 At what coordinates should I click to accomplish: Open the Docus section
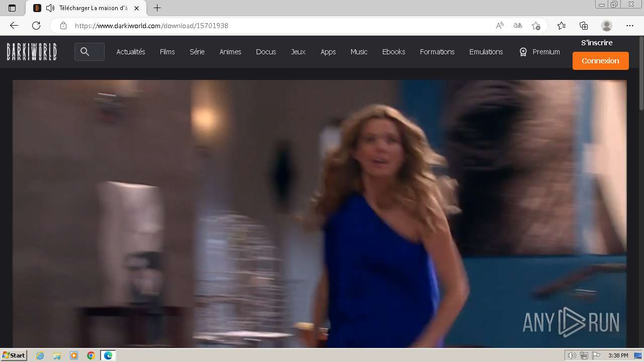(x=266, y=52)
